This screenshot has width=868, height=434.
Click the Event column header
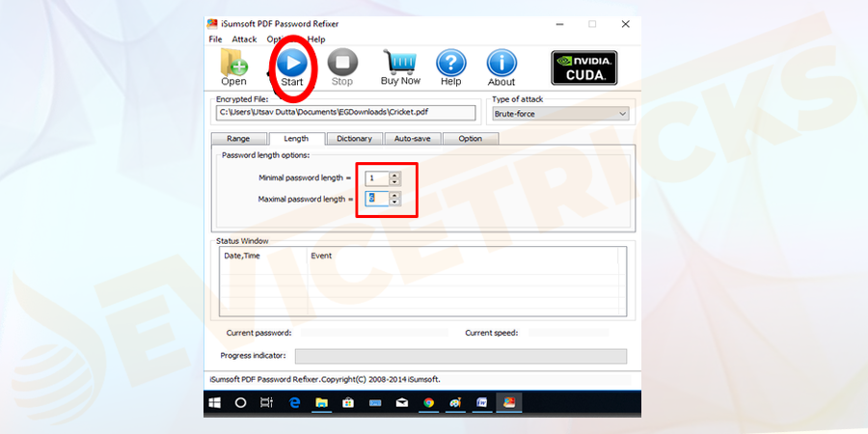point(463,256)
